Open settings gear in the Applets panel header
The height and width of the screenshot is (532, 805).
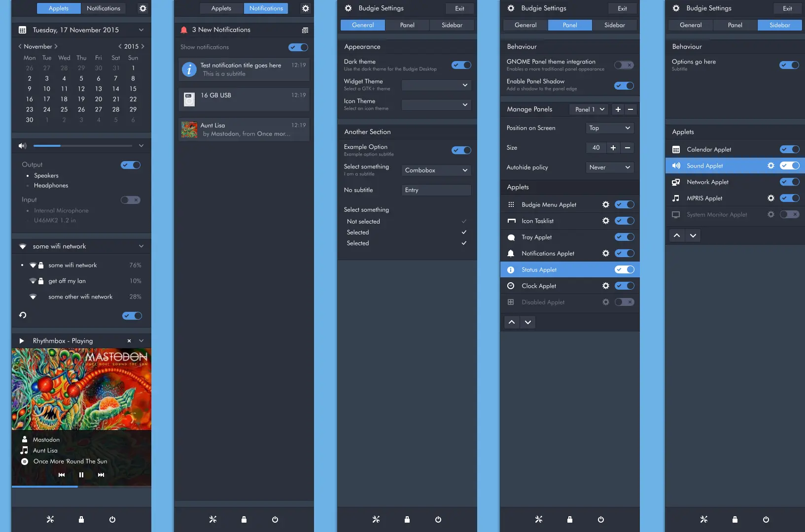(143, 8)
